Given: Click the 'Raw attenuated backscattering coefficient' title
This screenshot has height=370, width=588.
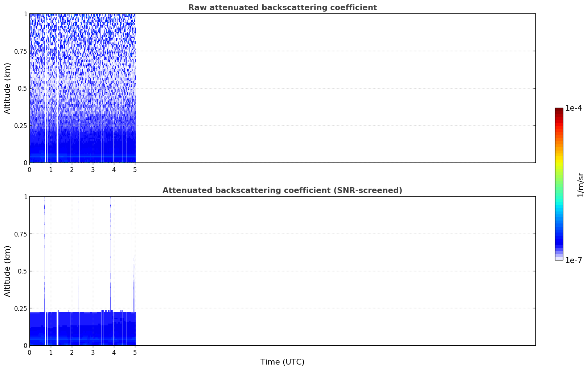Looking at the screenshot, I should coord(282,8).
